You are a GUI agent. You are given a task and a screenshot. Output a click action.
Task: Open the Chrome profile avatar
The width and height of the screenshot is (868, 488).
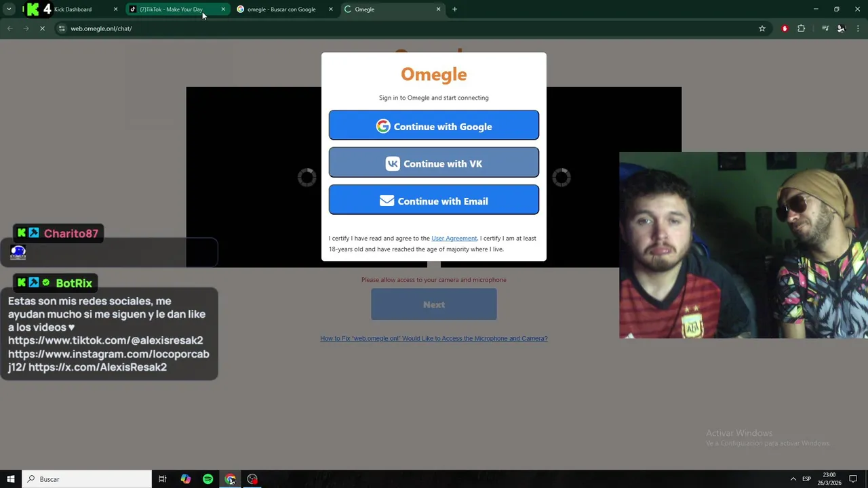842,28
